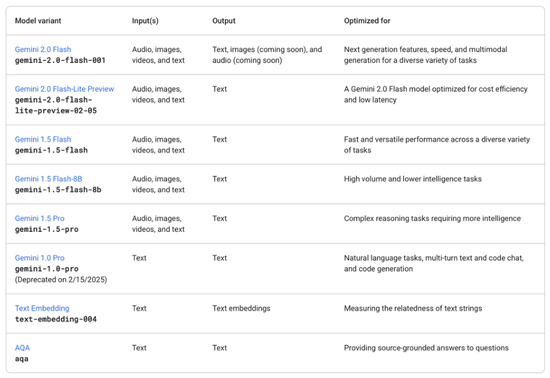The width and height of the screenshot is (550, 378).
Task: Follow the Gemini 1.5 Flash link
Action: pyautogui.click(x=43, y=140)
